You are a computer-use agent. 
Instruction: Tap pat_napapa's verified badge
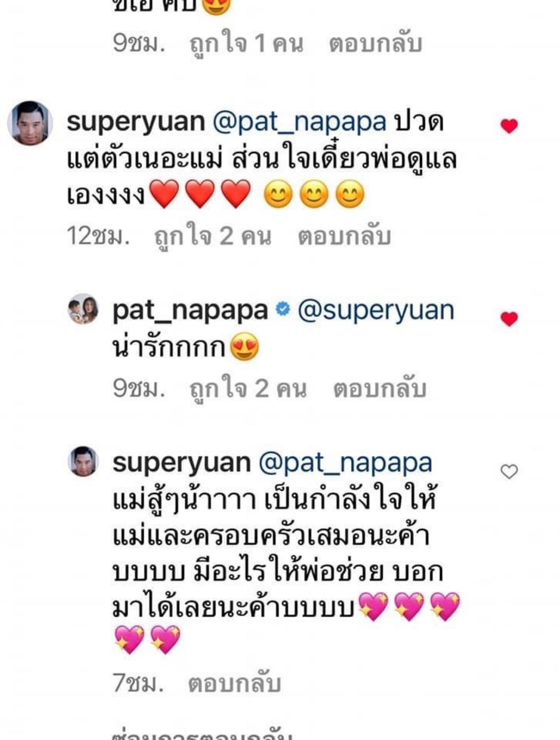[x=283, y=310]
